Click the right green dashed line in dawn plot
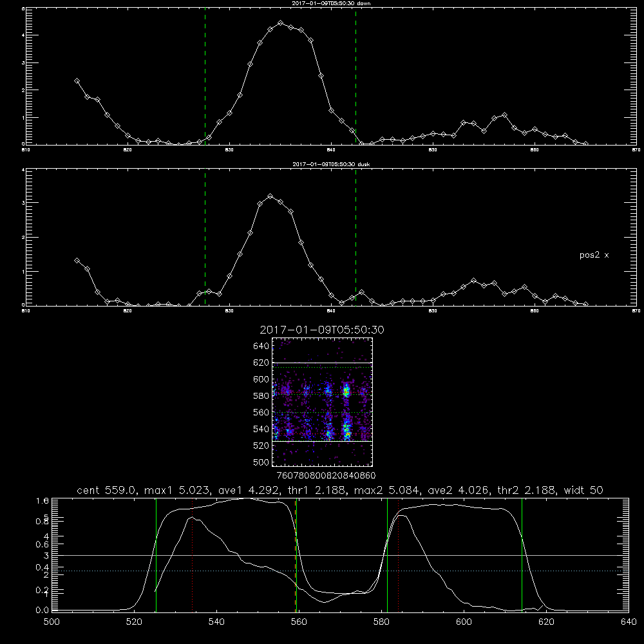This screenshot has height=644, width=644. pyautogui.click(x=355, y=76)
